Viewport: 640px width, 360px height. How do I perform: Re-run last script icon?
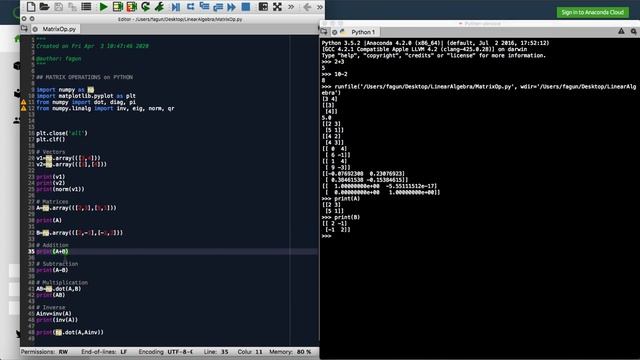tap(146, 7)
